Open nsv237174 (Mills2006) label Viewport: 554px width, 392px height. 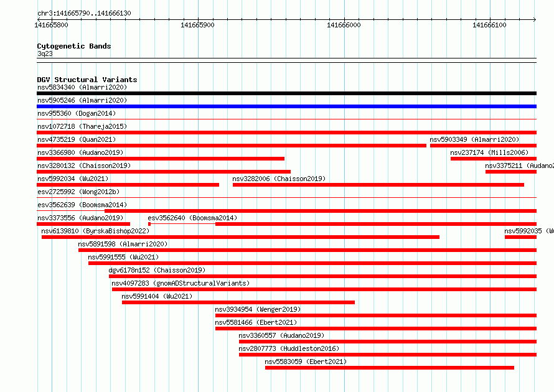pos(489,152)
